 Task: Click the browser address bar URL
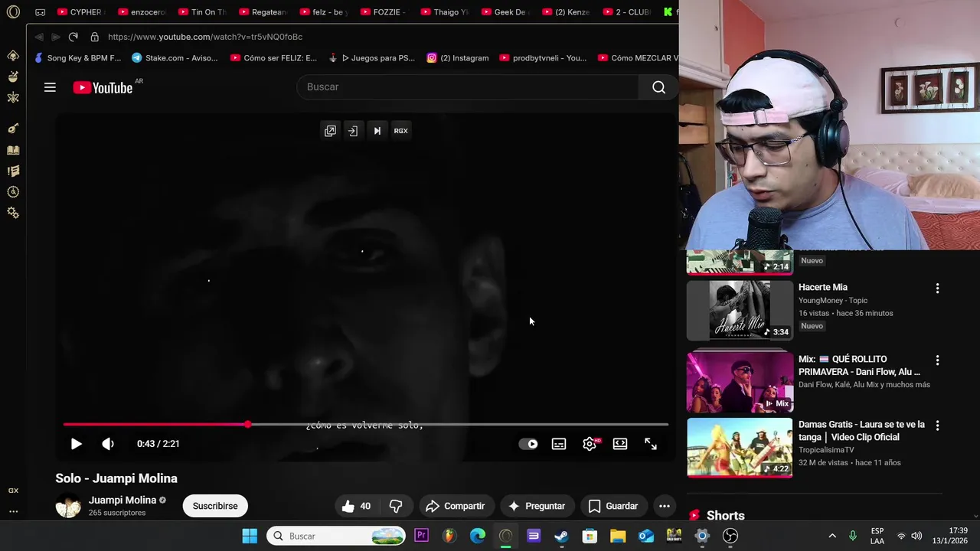(205, 37)
